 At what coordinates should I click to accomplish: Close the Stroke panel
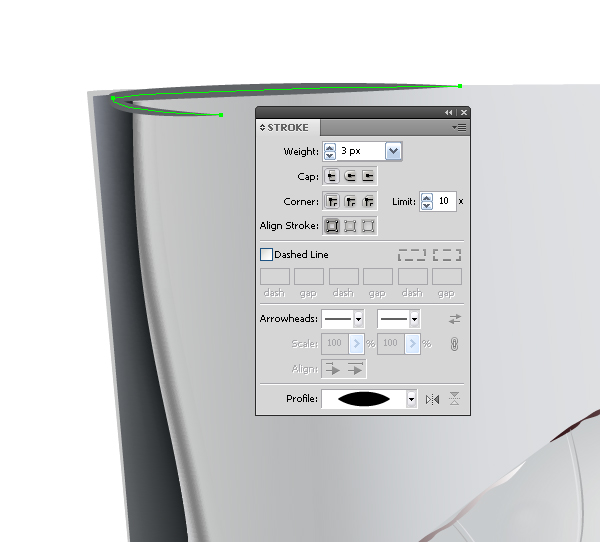click(x=464, y=113)
